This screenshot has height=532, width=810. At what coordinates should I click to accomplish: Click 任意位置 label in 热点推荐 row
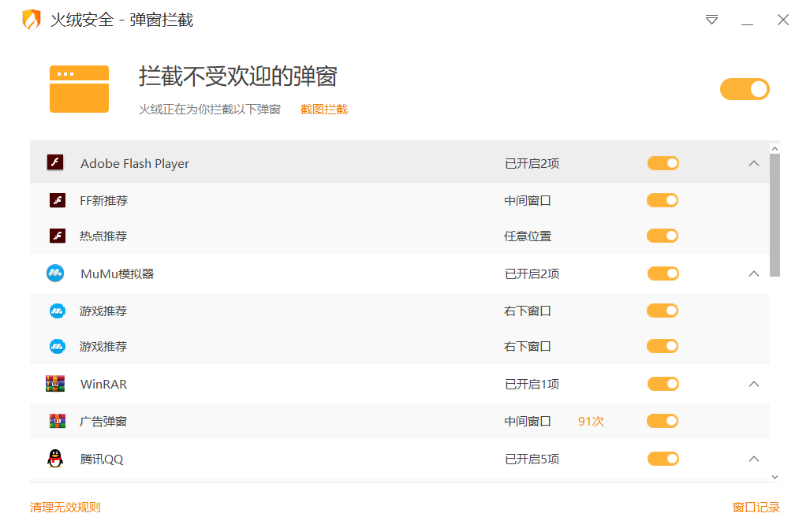pos(528,236)
